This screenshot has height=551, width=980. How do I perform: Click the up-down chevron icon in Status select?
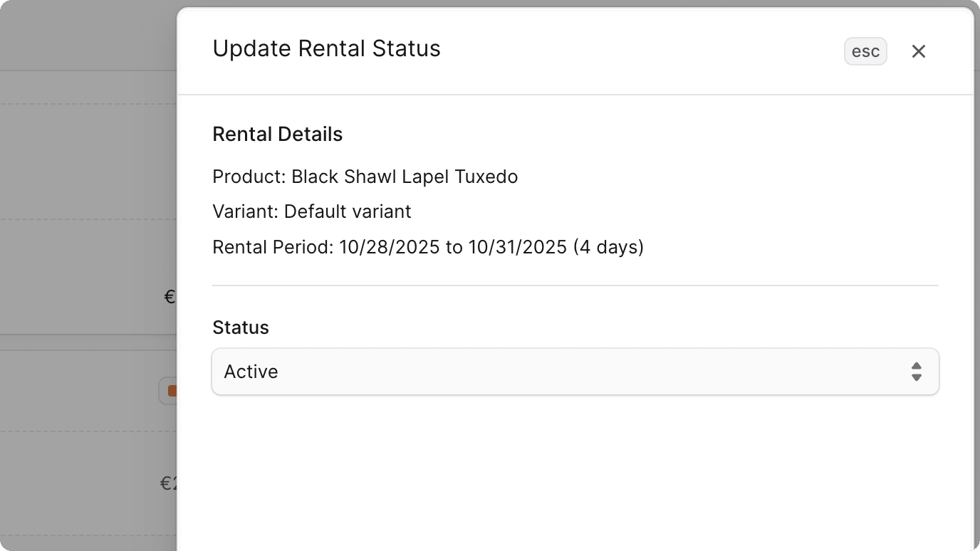click(916, 371)
